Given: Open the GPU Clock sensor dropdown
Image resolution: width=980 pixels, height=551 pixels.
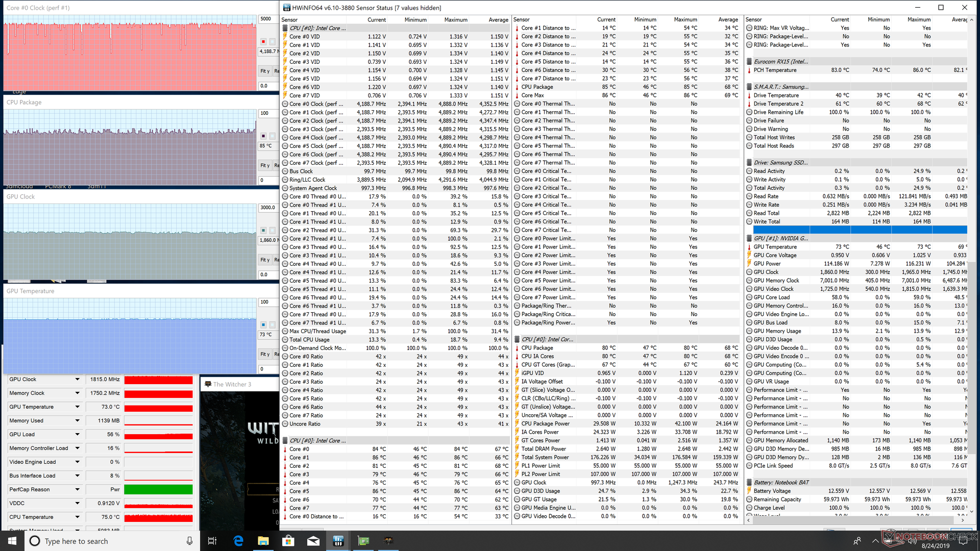Looking at the screenshot, I should pyautogui.click(x=77, y=380).
